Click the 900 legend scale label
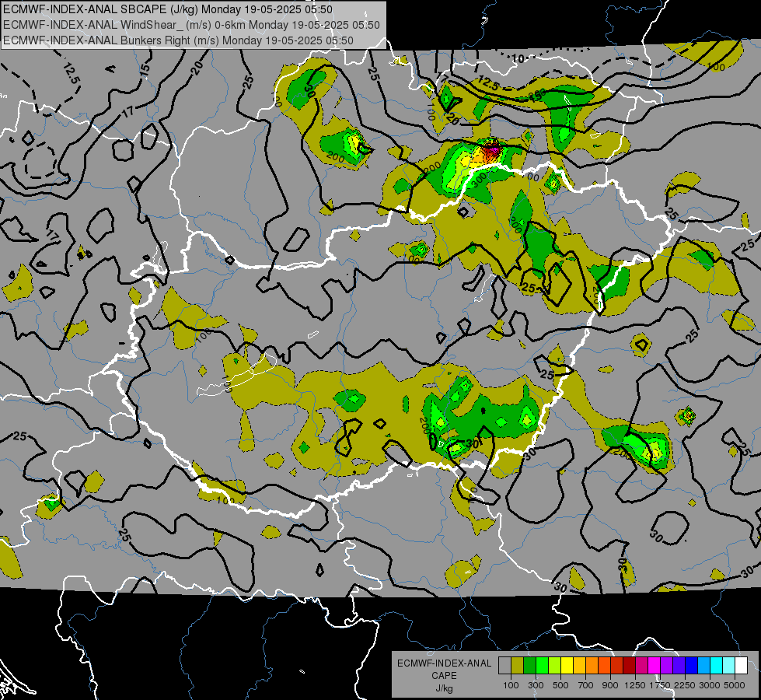 (x=610, y=685)
